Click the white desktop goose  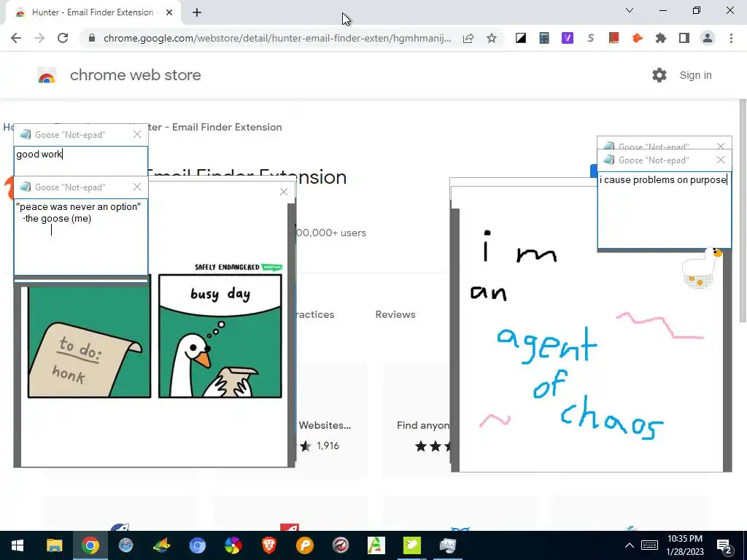[700, 268]
